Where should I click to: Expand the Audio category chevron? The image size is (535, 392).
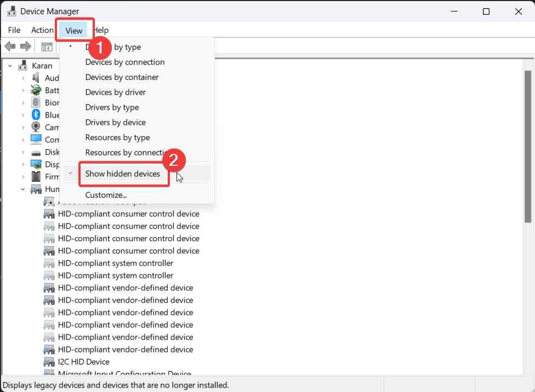click(23, 78)
